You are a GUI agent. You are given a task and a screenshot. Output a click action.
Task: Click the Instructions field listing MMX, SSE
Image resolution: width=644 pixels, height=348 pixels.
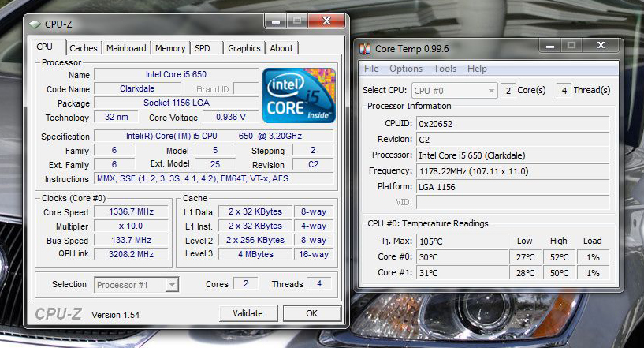(x=214, y=178)
